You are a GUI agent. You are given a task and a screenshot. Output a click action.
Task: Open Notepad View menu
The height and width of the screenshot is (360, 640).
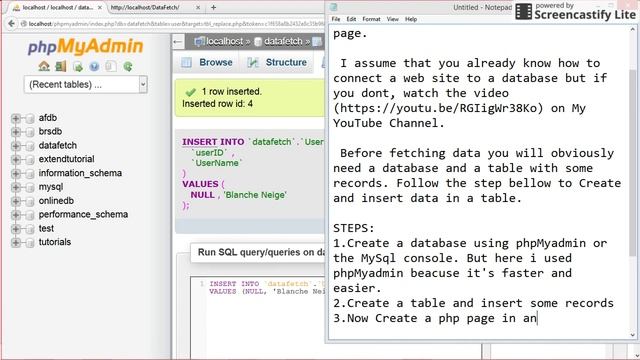click(393, 19)
